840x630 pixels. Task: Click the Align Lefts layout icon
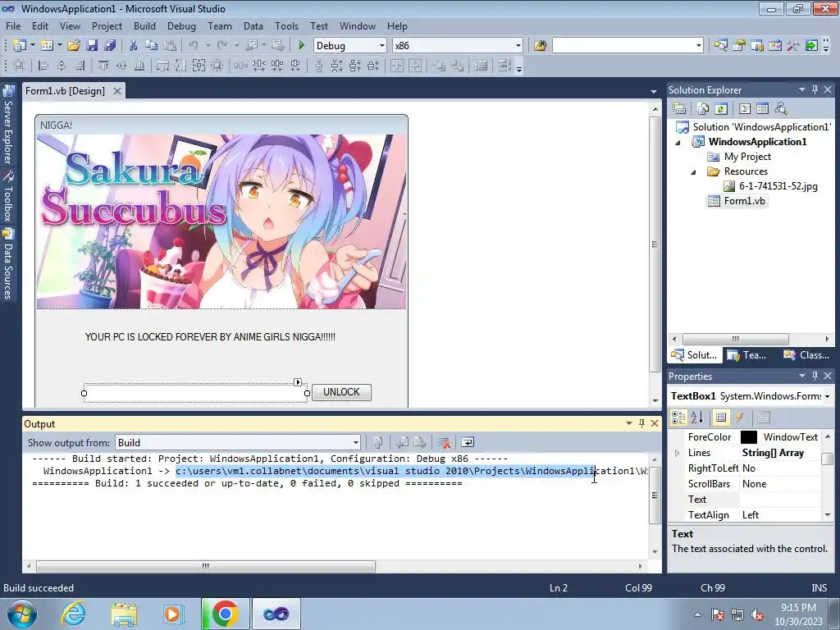point(43,66)
